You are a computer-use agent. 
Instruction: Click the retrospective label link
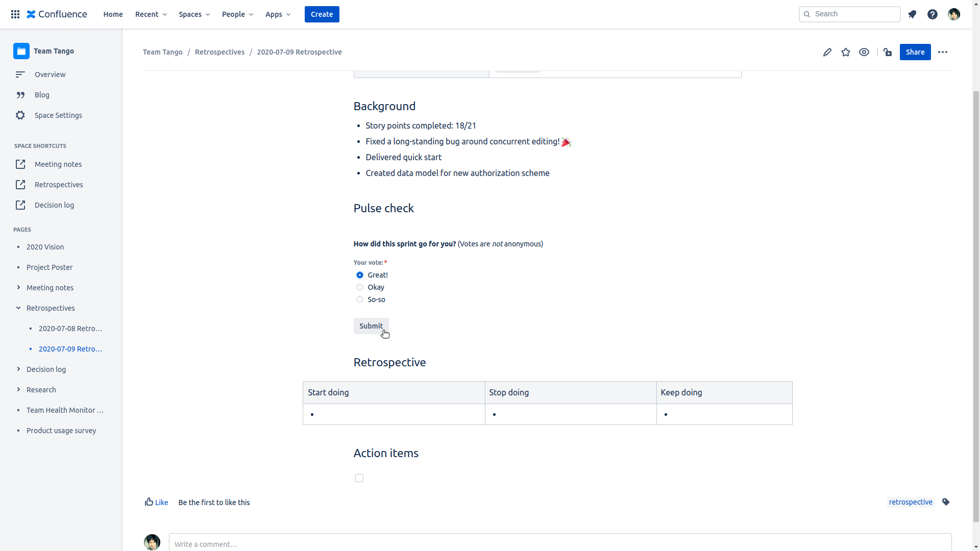pos(911,502)
